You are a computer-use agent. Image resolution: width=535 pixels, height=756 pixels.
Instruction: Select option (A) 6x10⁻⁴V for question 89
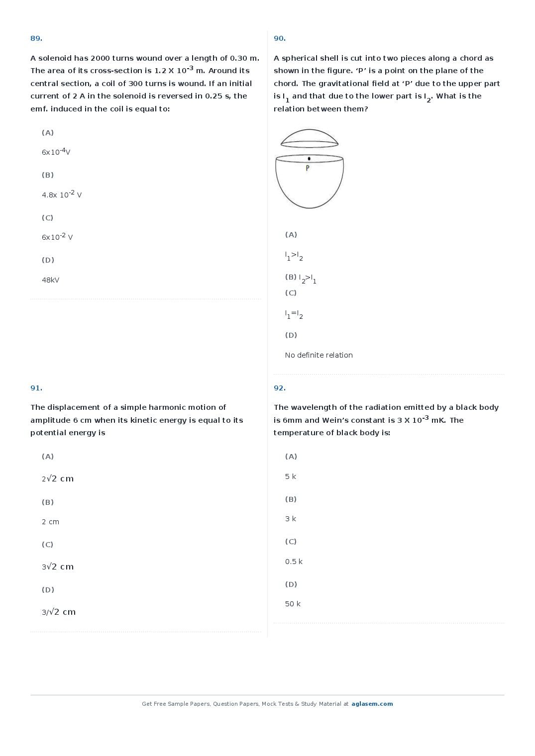click(56, 151)
